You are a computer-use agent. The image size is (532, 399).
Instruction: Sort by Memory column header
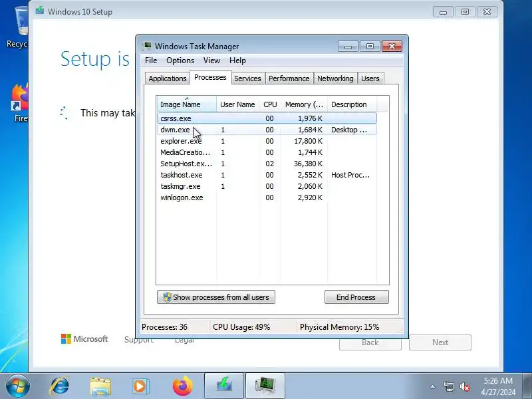304,104
